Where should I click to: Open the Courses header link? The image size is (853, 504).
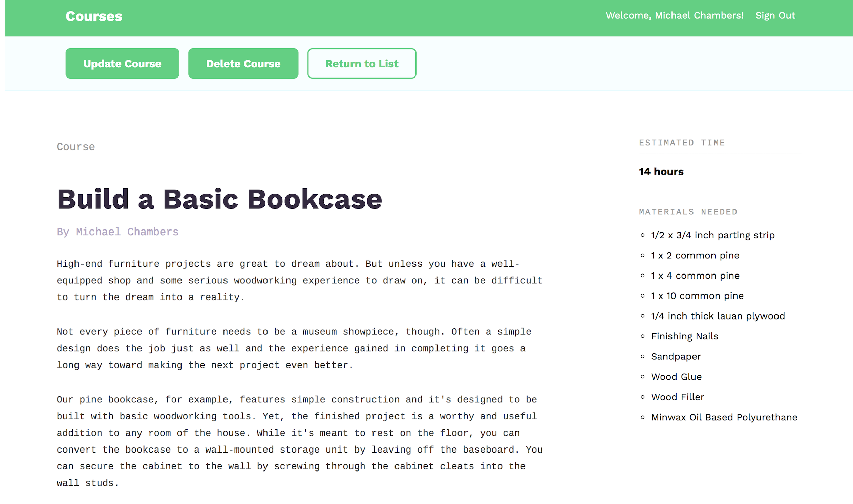pyautogui.click(x=94, y=16)
